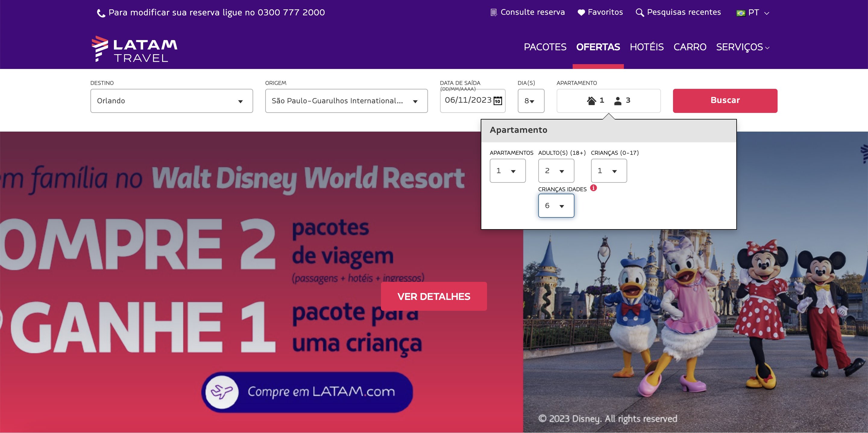The image size is (868, 433).
Task: Click the Buscar button
Action: (x=725, y=101)
